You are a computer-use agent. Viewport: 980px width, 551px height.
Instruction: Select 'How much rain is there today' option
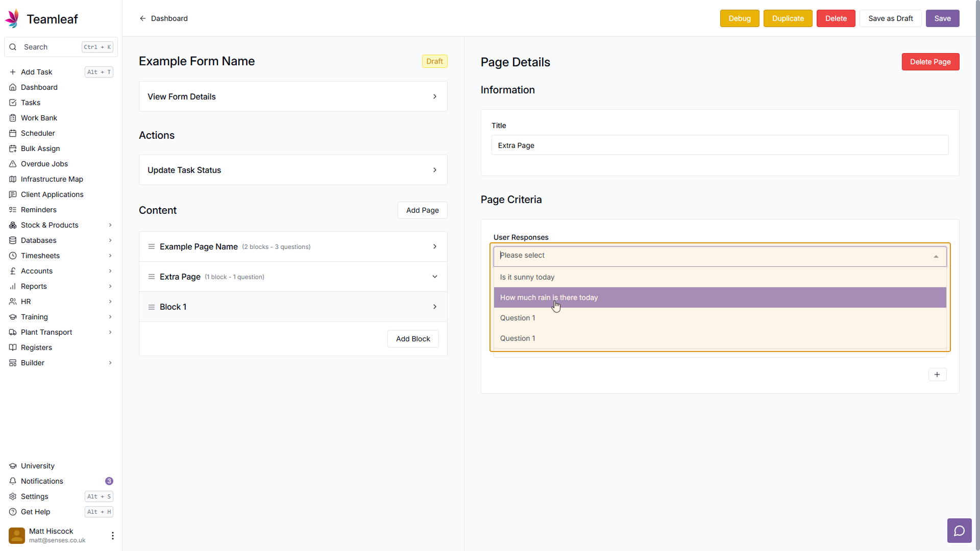tap(549, 297)
